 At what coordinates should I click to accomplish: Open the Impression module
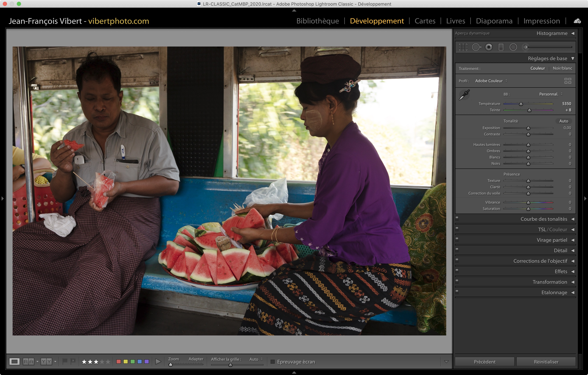click(x=541, y=21)
